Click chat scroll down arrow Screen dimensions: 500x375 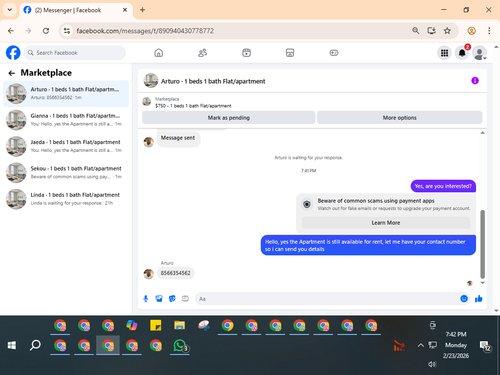[482, 283]
